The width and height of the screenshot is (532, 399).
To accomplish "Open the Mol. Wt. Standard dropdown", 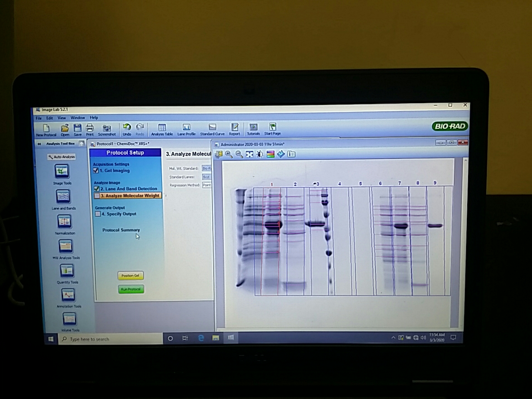I will click(x=206, y=168).
